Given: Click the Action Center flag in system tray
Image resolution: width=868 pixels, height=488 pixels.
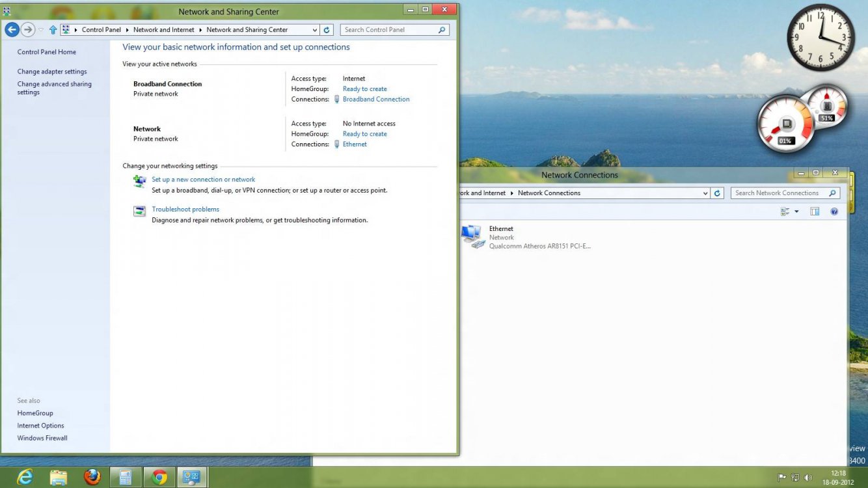Looking at the screenshot, I should click(782, 478).
